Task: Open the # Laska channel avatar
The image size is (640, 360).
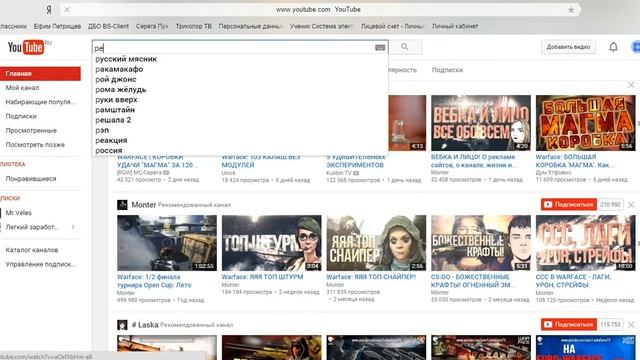Action: tap(122, 325)
